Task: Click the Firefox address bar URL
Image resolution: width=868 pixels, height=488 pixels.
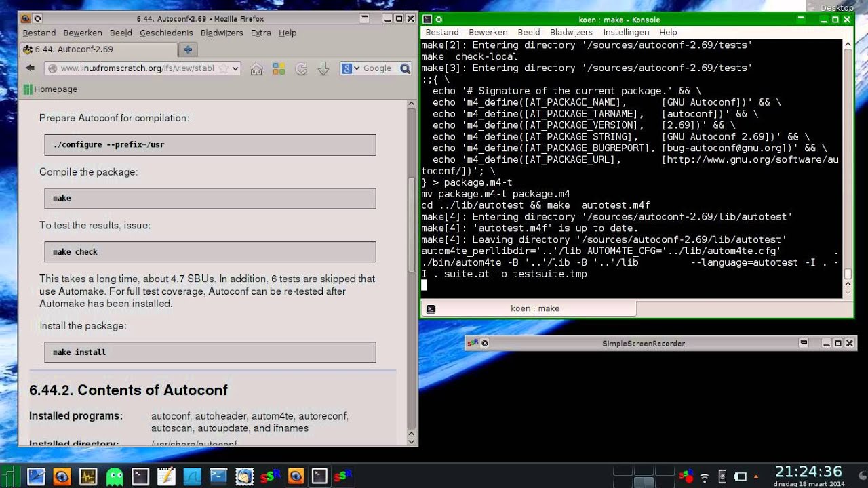Action: click(x=137, y=68)
